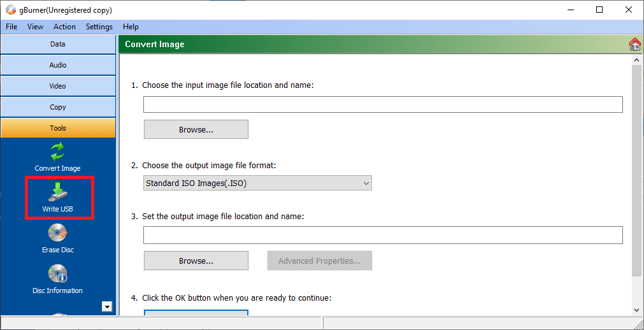Open the View menu
Screen dimensions: 644x330
click(x=35, y=27)
